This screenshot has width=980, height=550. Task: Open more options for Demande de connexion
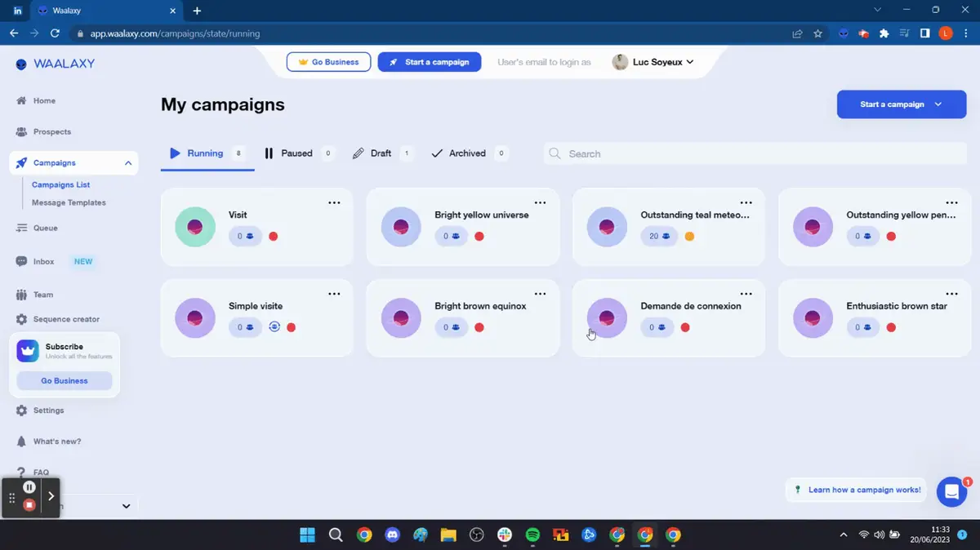pos(746,294)
